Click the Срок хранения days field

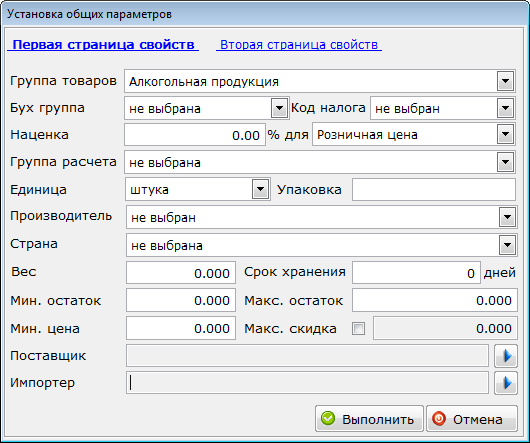(416, 273)
